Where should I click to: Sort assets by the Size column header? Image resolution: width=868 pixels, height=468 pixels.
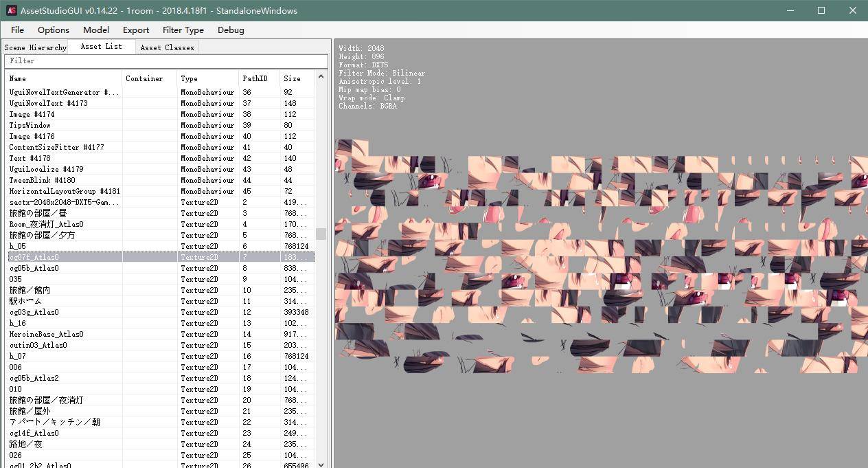(x=297, y=78)
